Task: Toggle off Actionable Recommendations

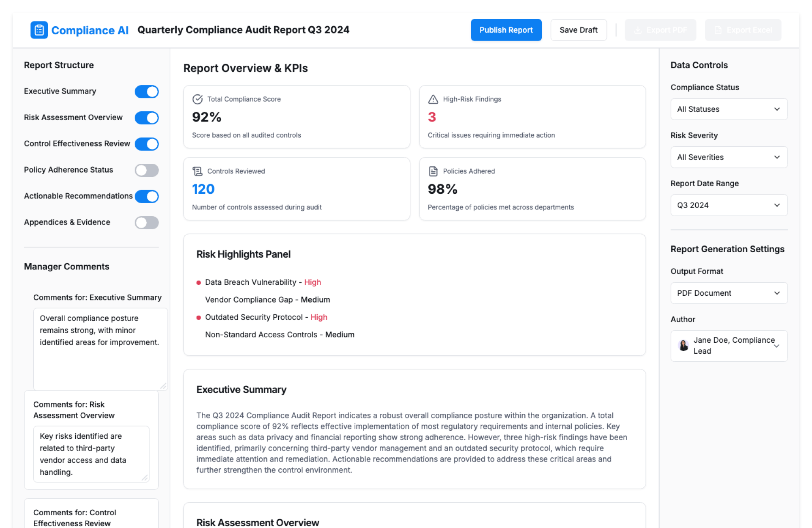Action: click(147, 196)
